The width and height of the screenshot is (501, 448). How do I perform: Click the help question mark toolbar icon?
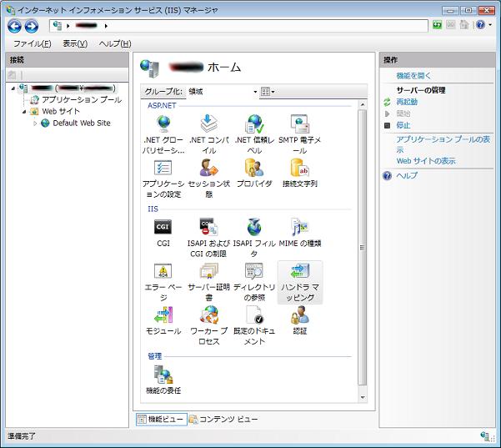tap(480, 25)
